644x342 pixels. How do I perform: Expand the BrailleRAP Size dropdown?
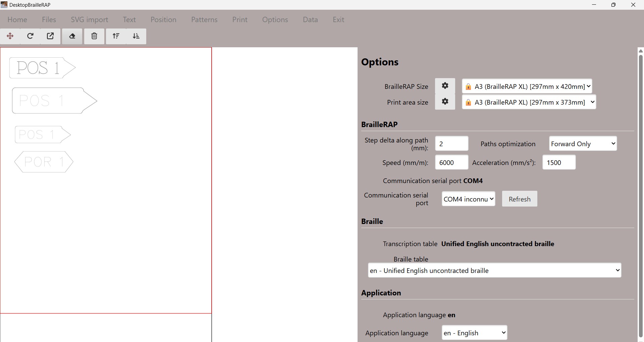[x=527, y=86]
